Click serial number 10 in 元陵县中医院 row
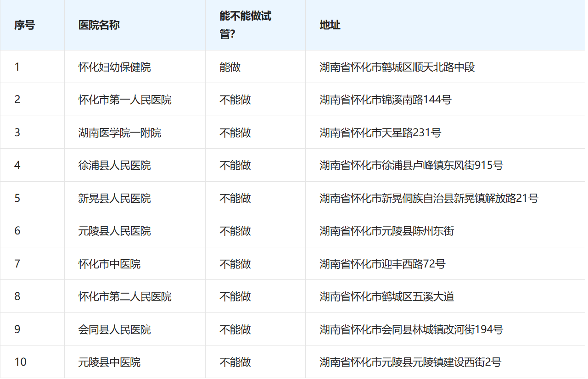 [20, 362]
